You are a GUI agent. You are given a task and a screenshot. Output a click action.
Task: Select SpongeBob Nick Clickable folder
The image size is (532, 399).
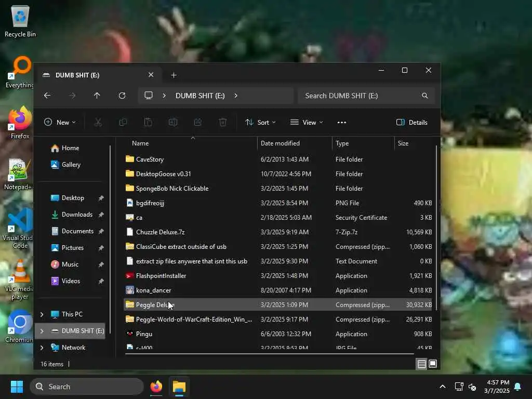277,189
